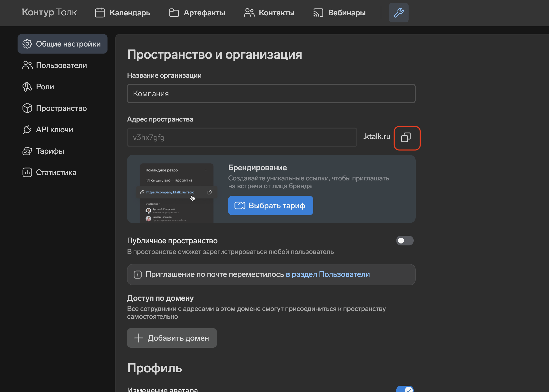Click the camera icon on Выбрать тариф
The width and height of the screenshot is (549, 392).
click(240, 205)
